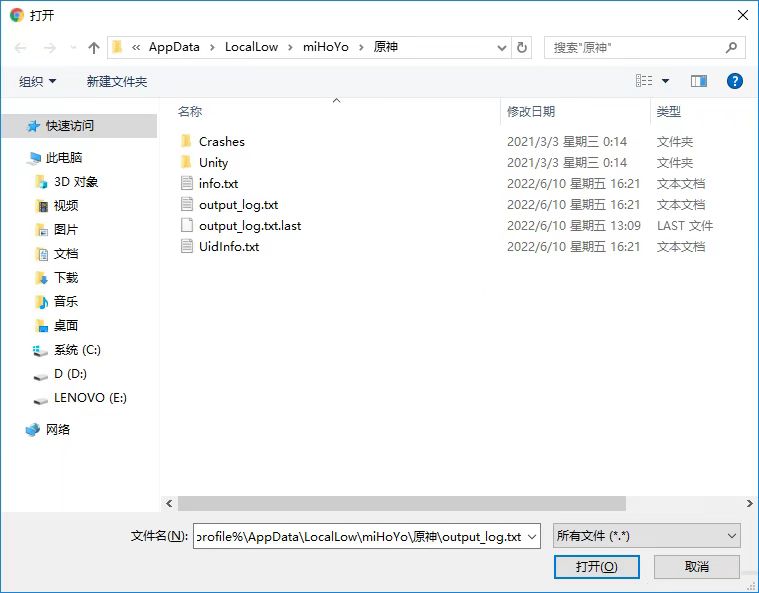
Task: Open 音乐 folder in sidebar
Action: coord(65,302)
